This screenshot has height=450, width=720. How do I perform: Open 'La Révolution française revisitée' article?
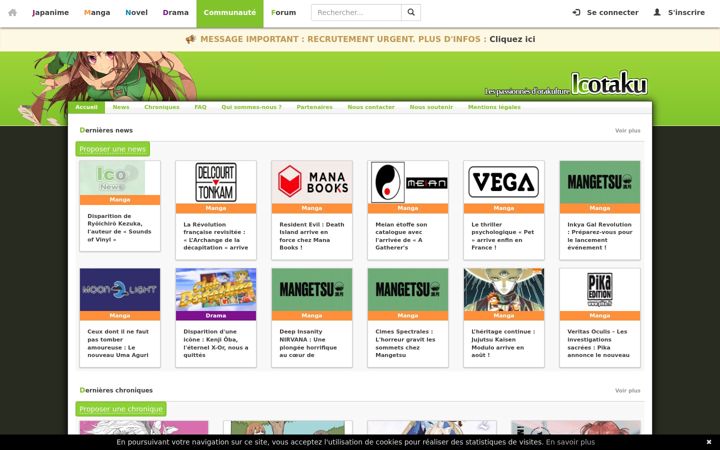[216, 236]
